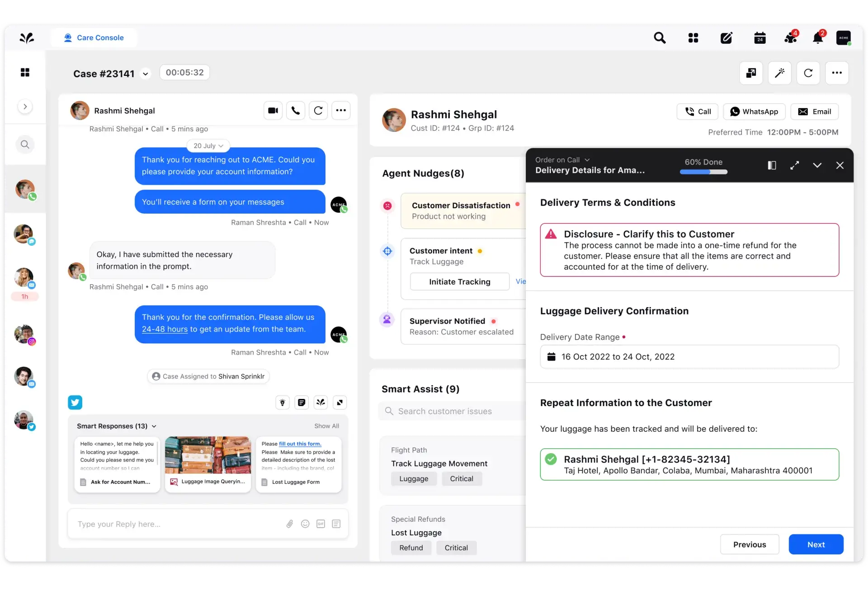Open the calendar icon showing 24
Screen dimensions: 868x590
(x=760, y=38)
